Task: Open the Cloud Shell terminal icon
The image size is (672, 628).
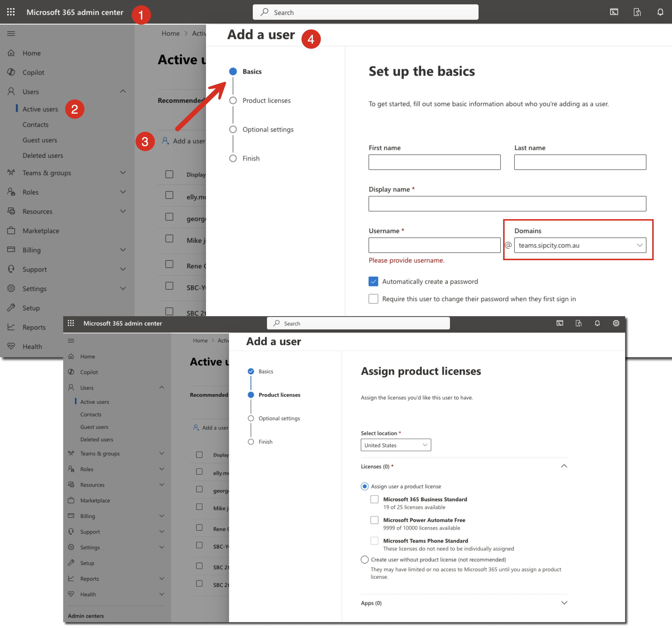Action: click(x=614, y=12)
